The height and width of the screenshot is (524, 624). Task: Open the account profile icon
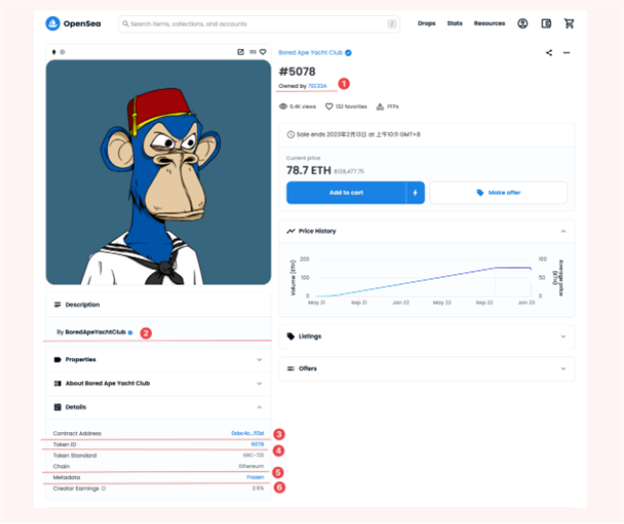pos(523,23)
